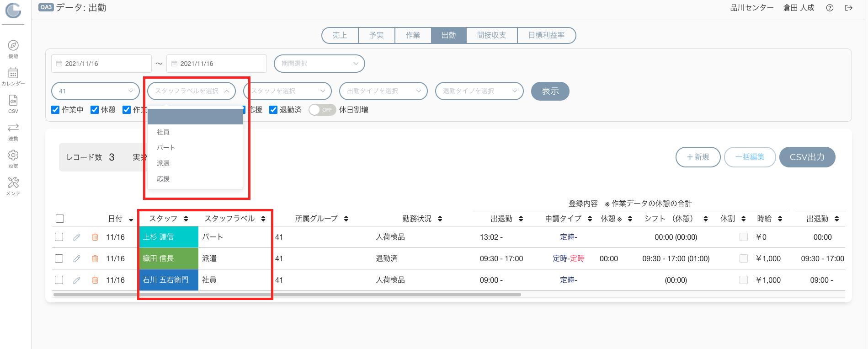
Task: Switch to the 間接収支 tab
Action: 492,35
